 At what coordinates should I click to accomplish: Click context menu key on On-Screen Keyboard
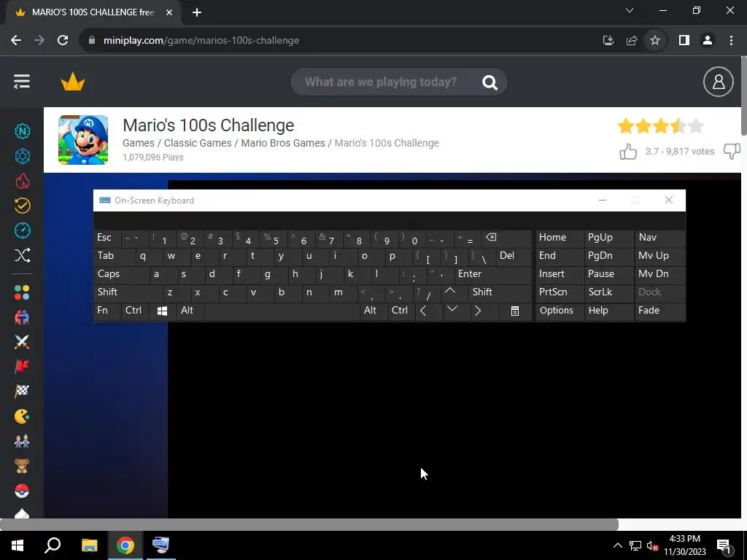514,311
